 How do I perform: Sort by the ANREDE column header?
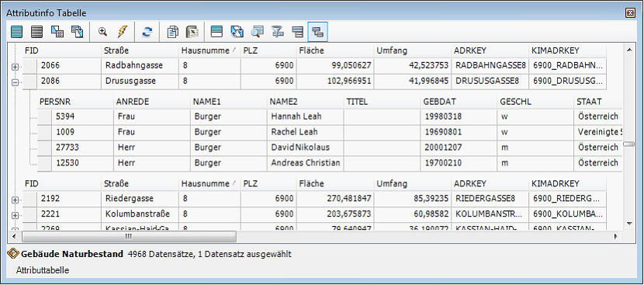[x=152, y=102]
